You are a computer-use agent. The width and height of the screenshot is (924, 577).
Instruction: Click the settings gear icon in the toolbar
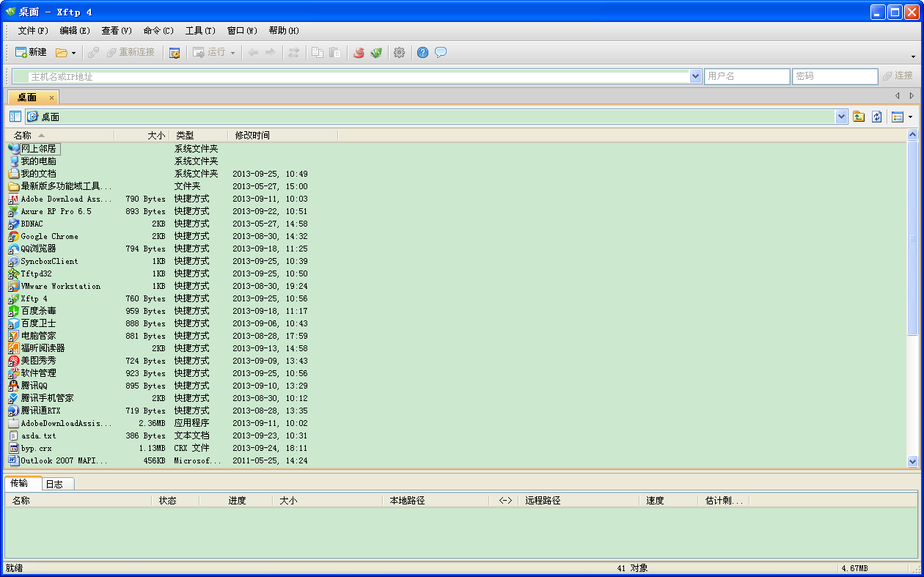399,52
